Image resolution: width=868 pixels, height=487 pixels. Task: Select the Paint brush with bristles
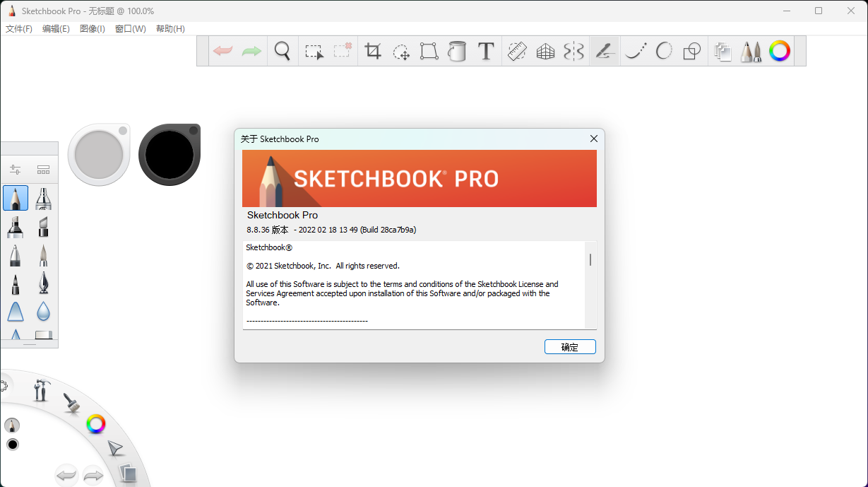[x=43, y=255]
